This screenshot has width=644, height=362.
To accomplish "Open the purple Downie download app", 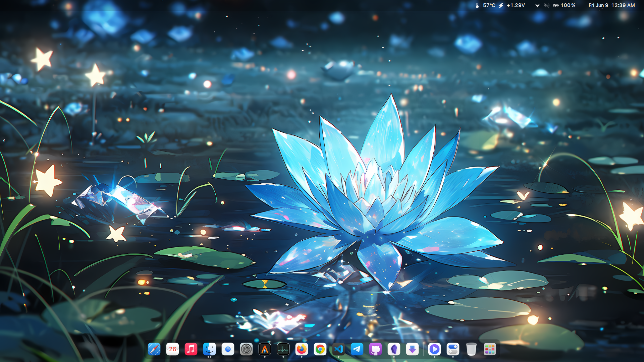I will point(412,349).
